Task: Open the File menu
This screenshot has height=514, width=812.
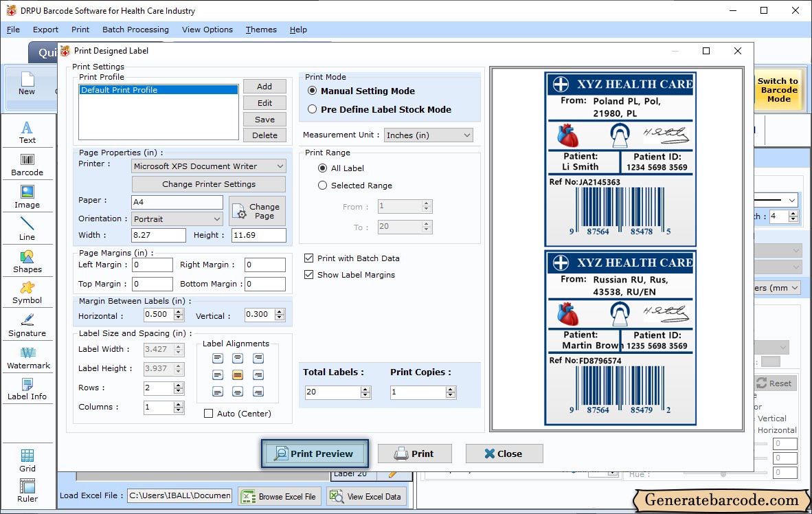Action: [x=14, y=30]
